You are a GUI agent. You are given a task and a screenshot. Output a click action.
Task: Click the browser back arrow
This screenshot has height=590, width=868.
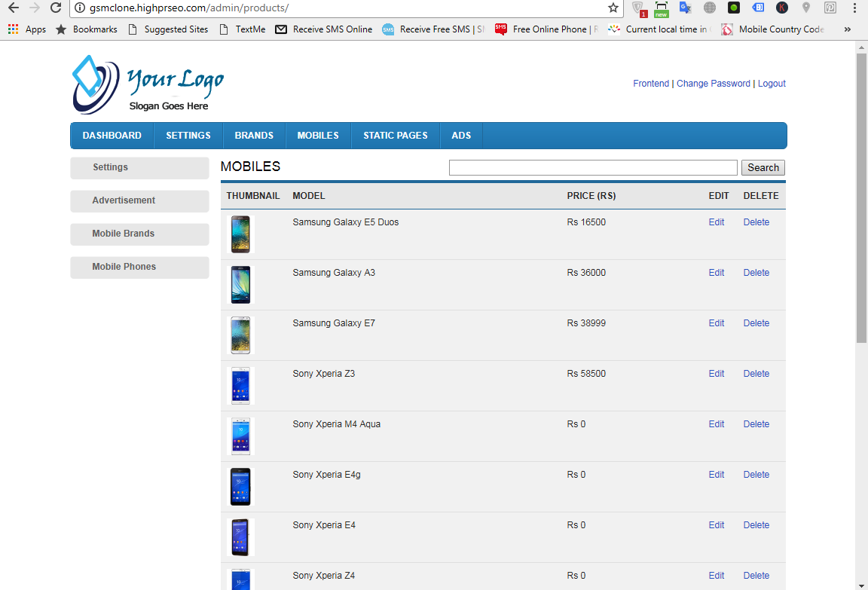[x=14, y=8]
